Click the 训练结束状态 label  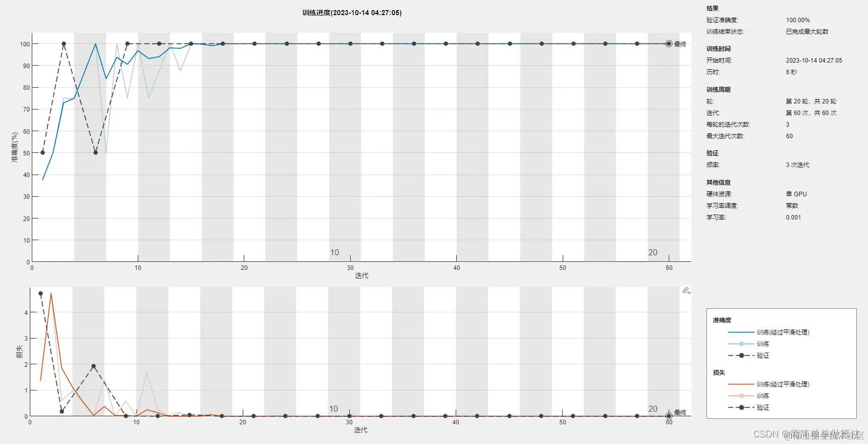click(725, 31)
